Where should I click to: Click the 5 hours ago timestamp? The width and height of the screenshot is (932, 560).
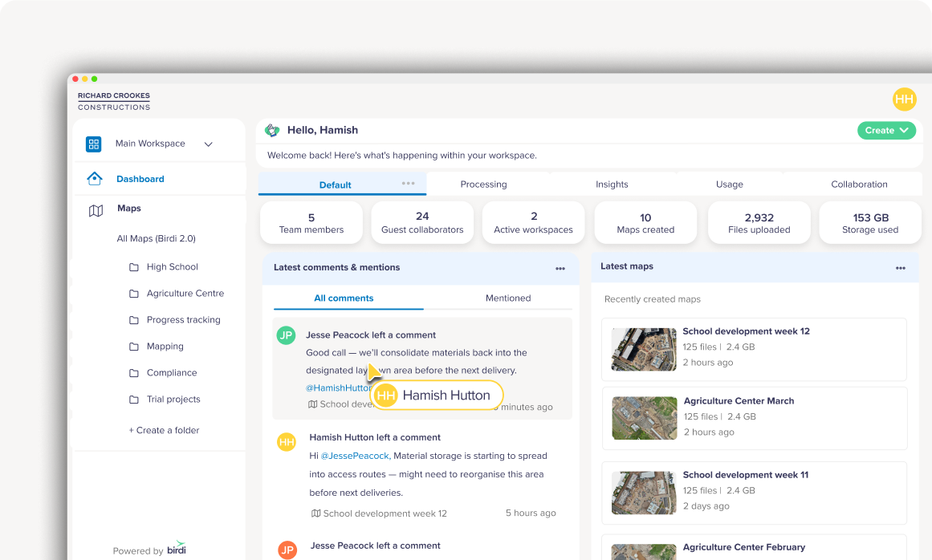[531, 513]
